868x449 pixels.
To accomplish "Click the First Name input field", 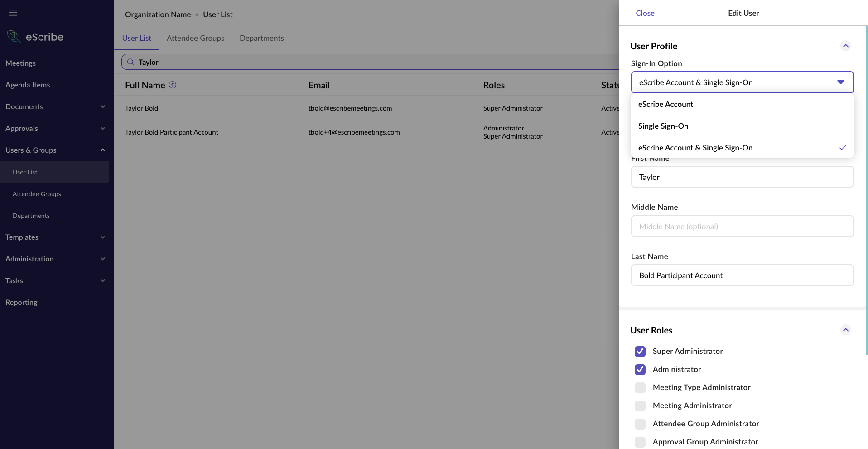I will coord(742,177).
